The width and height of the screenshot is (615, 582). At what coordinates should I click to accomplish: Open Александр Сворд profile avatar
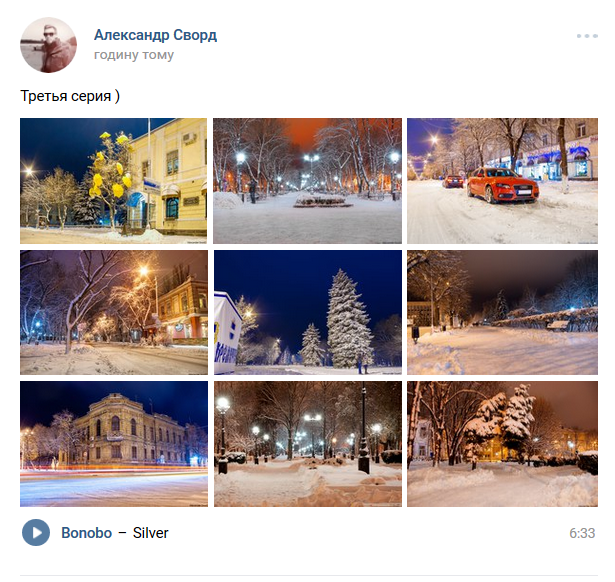coord(49,45)
